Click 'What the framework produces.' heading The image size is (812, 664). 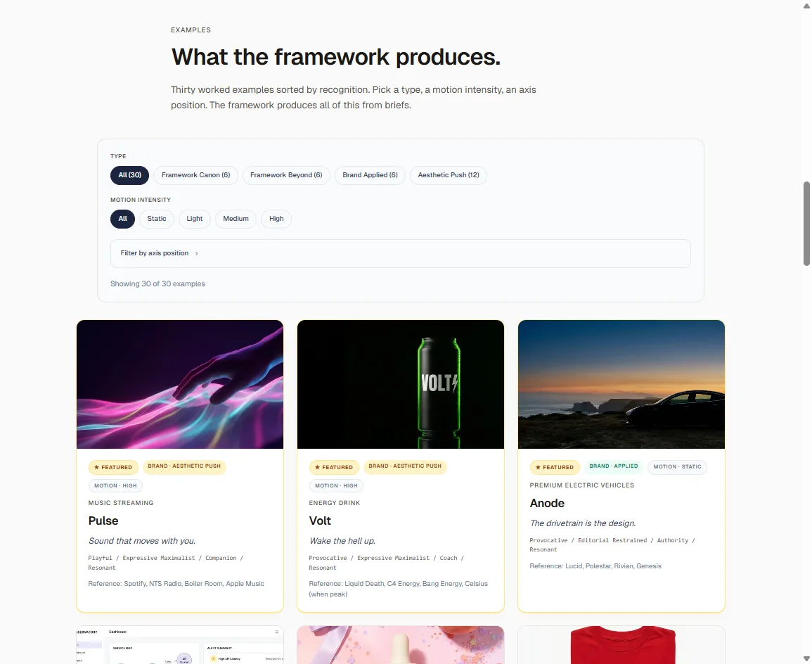(335, 57)
